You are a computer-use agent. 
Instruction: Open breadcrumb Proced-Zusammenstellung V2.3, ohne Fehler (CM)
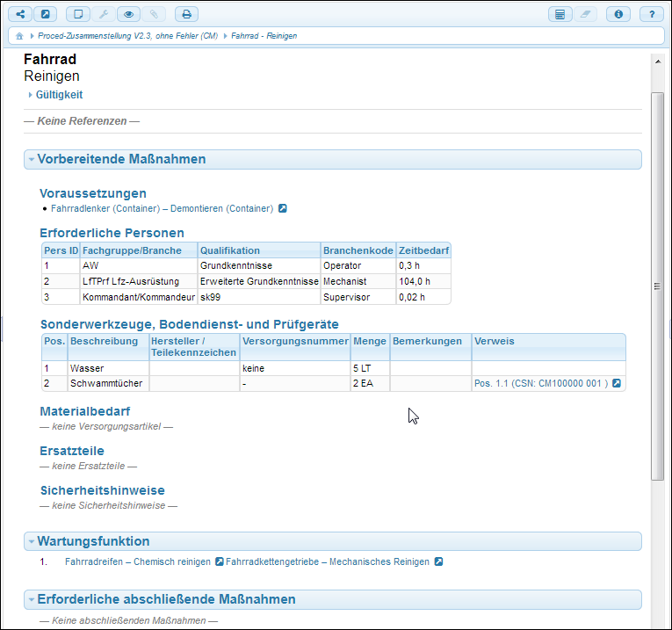point(127,36)
